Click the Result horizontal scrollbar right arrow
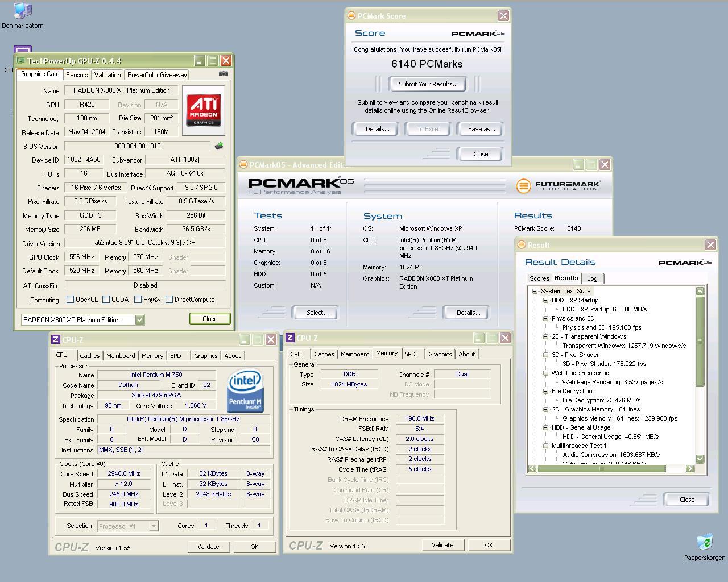 tap(690, 469)
